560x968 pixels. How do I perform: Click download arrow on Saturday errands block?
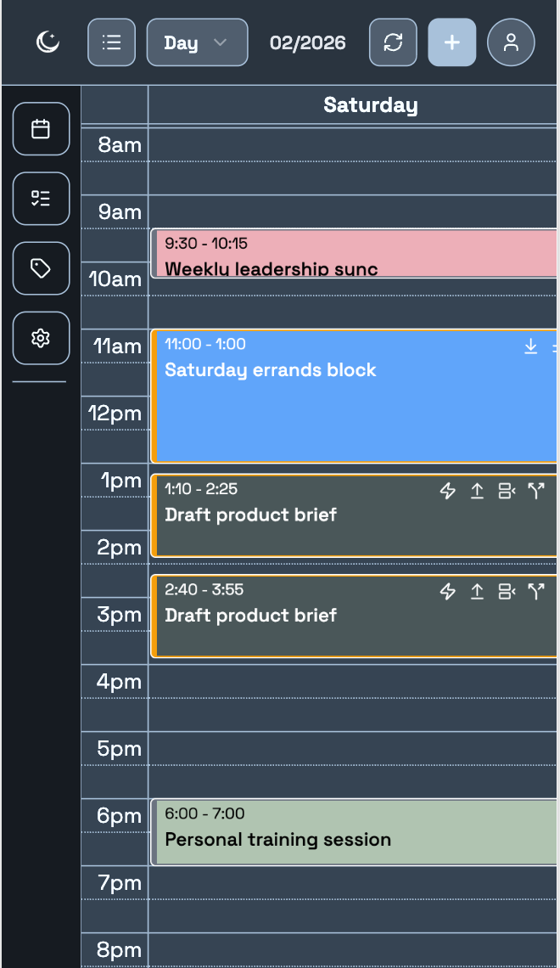[531, 346]
